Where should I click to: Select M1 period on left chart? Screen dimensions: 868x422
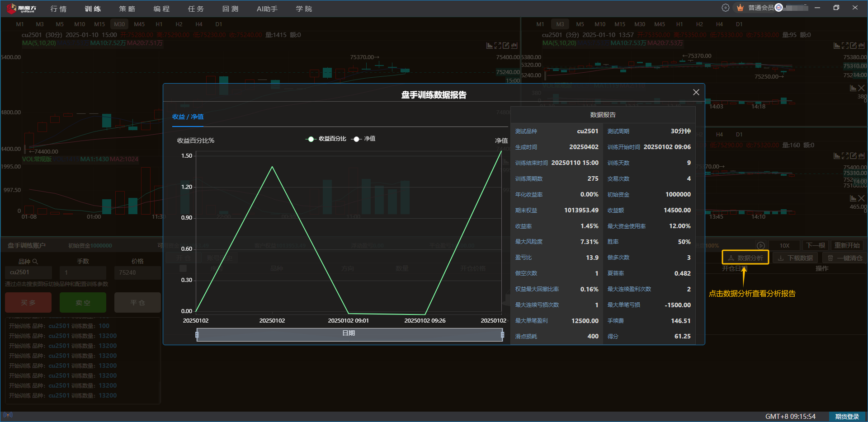click(20, 24)
